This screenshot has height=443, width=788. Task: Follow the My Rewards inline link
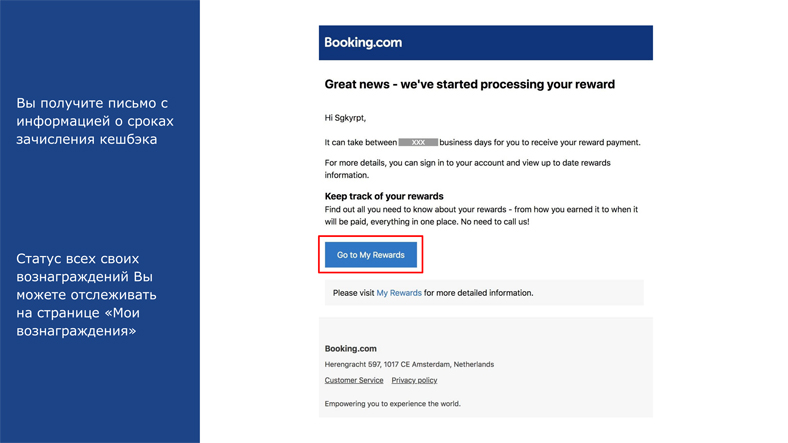[399, 293]
